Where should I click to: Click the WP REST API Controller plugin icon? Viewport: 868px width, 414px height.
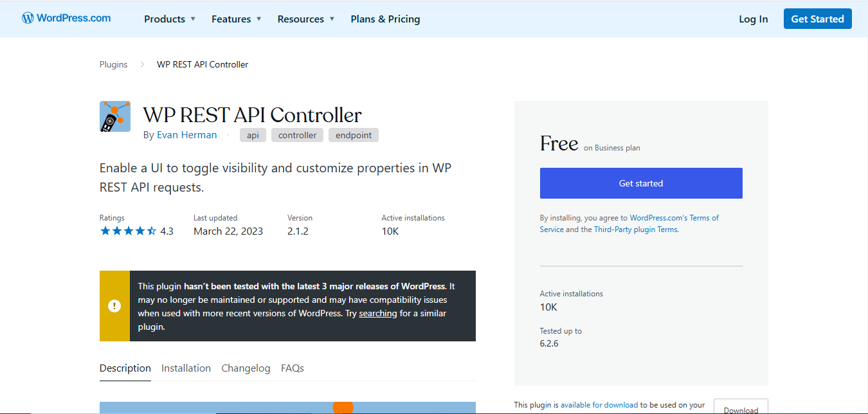click(x=115, y=116)
